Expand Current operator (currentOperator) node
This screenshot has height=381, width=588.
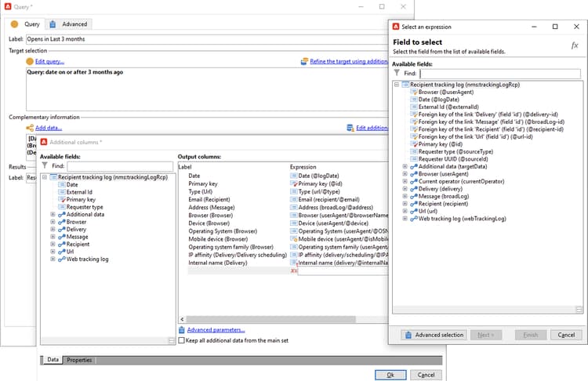[x=405, y=181]
